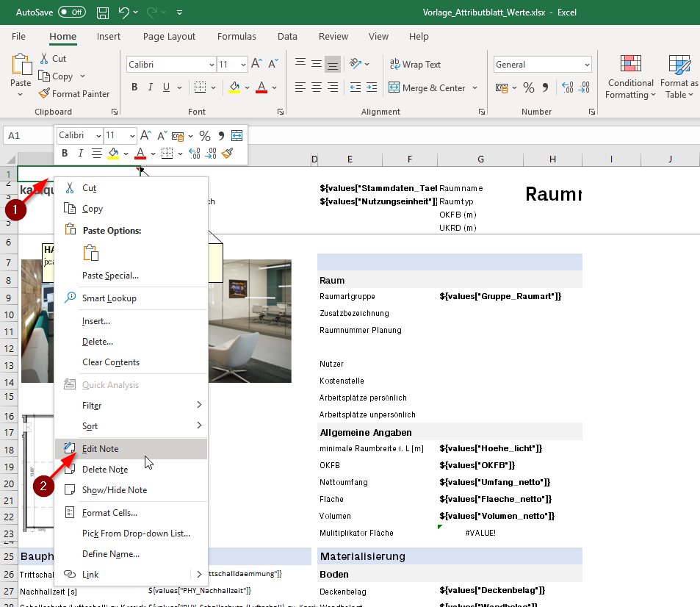This screenshot has width=700, height=607.
Task: Switch to the Page Layout tab
Action: coord(169,37)
